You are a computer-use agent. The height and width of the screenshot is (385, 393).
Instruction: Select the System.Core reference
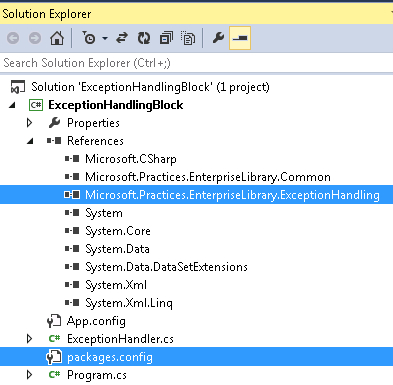(x=118, y=231)
